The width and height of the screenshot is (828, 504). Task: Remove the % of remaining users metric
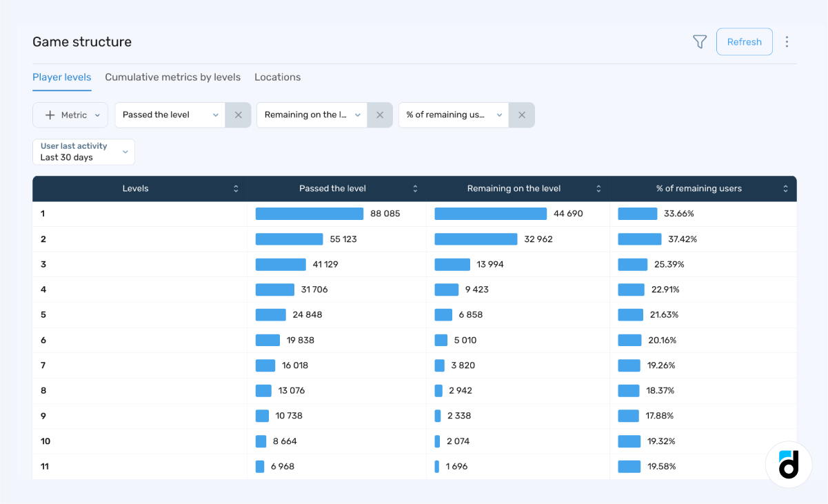coord(522,114)
